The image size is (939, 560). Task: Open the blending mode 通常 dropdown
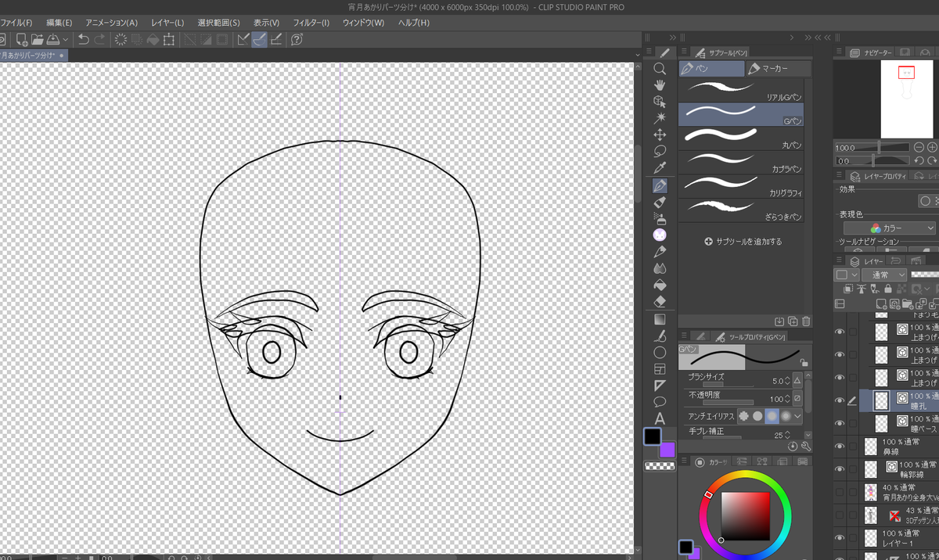coord(883,275)
